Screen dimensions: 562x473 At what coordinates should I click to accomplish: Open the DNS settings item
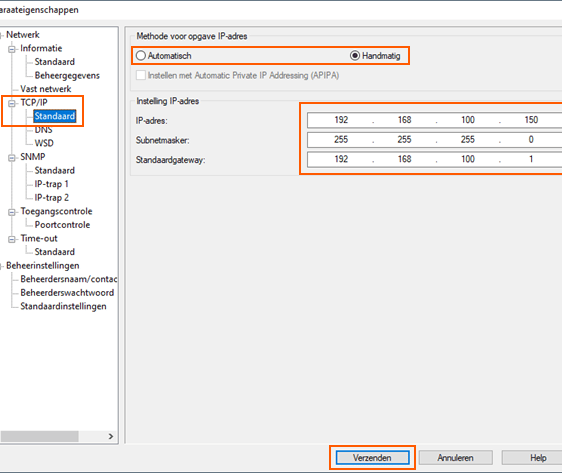click(x=43, y=130)
